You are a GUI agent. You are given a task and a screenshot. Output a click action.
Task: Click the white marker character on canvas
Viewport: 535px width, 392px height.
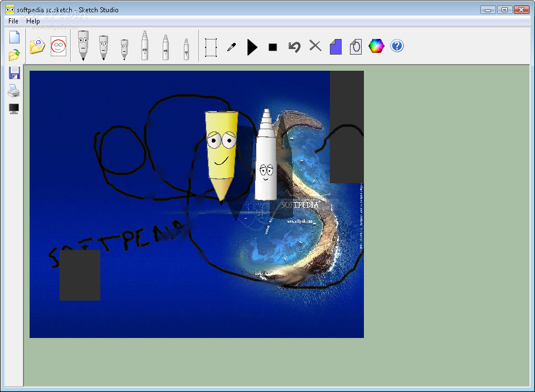point(266,155)
